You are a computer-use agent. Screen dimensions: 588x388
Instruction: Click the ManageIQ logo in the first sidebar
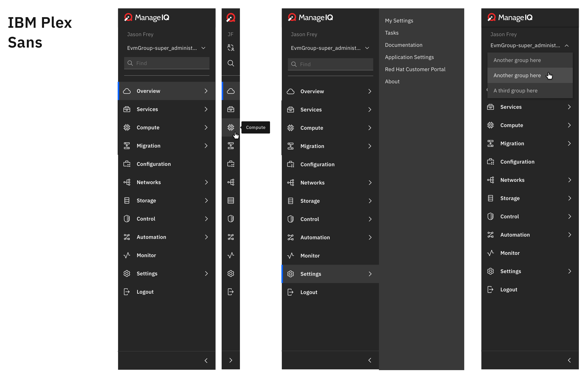pyautogui.click(x=147, y=17)
